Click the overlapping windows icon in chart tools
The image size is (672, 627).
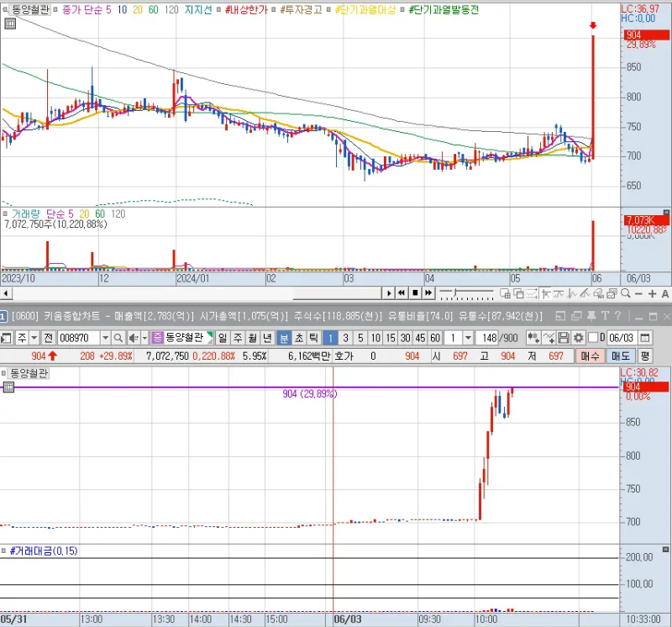[518, 293]
